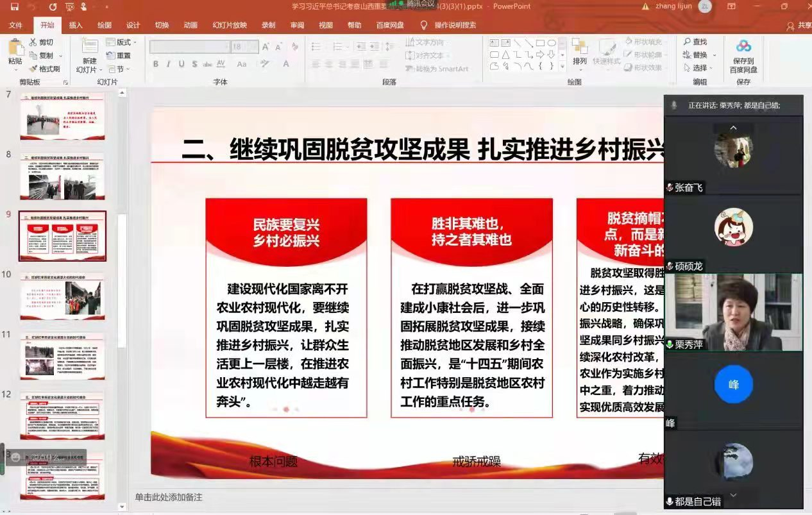Open the Slide Show (幻灯片放映) tab
This screenshot has height=515, width=812.
pyautogui.click(x=229, y=25)
